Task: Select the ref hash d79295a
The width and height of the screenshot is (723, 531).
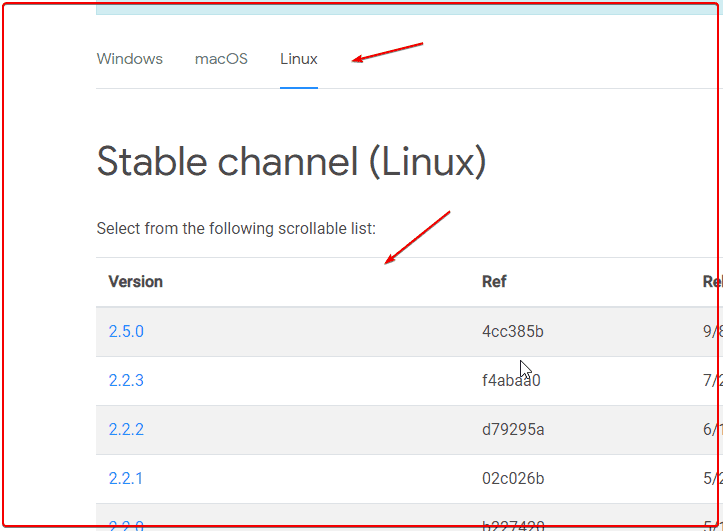Action: tap(513, 429)
